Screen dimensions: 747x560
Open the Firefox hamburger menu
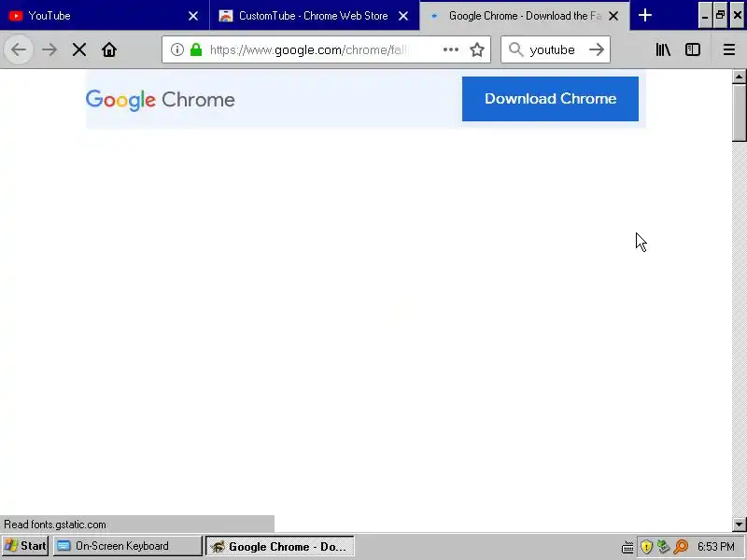729,49
